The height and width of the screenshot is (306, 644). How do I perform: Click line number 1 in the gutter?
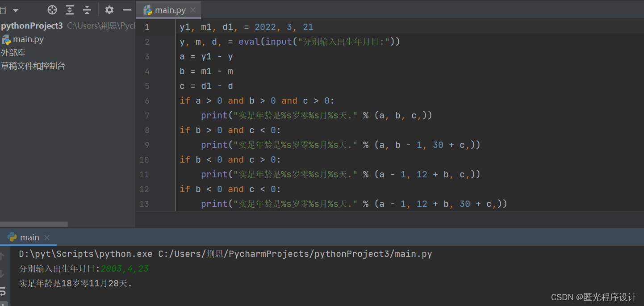coord(147,27)
